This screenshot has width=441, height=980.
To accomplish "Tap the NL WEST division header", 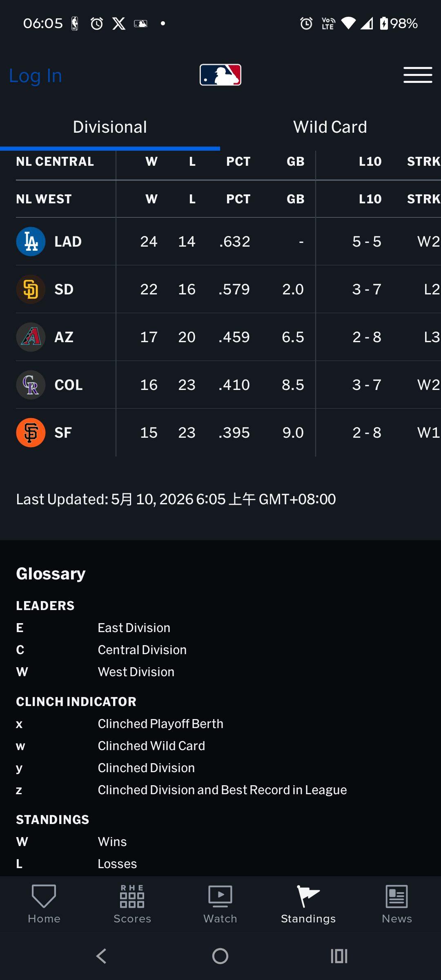I will coord(44,199).
